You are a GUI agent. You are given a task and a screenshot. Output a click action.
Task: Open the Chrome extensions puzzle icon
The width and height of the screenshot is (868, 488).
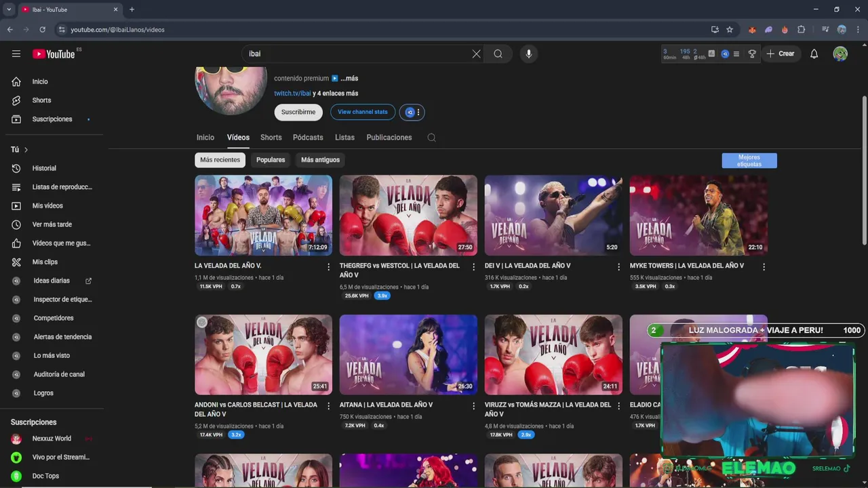[x=801, y=30]
